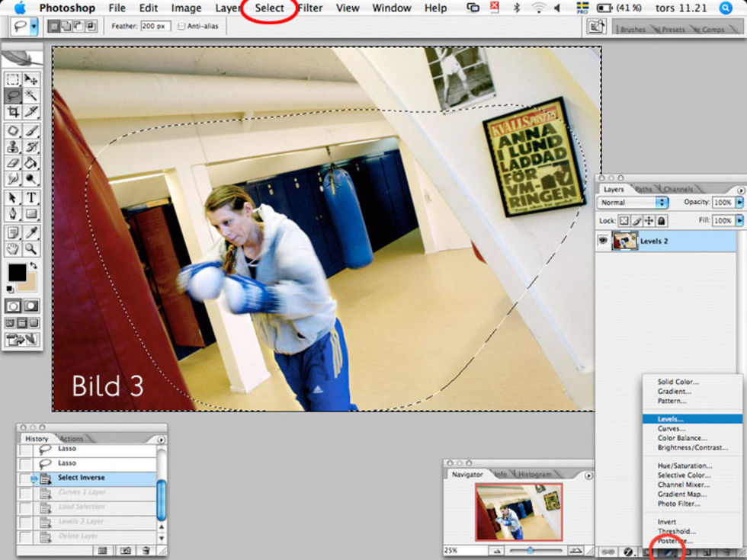This screenshot has height=560, width=747.
Task: Open Spotlight search in menu bar
Action: 726,8
